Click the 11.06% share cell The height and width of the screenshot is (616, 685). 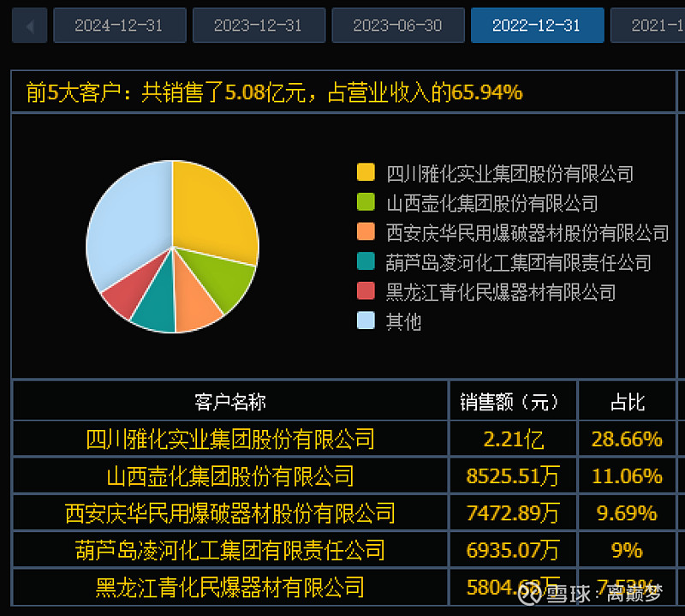click(x=628, y=476)
